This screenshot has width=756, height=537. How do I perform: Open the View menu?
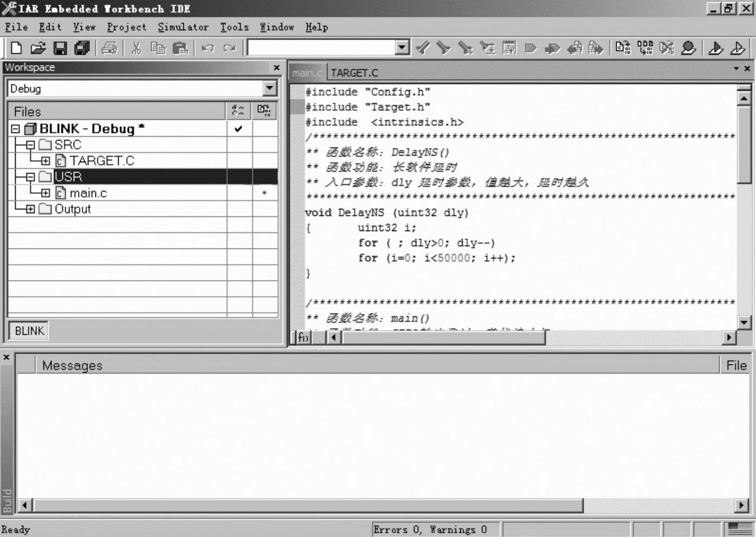(x=84, y=27)
